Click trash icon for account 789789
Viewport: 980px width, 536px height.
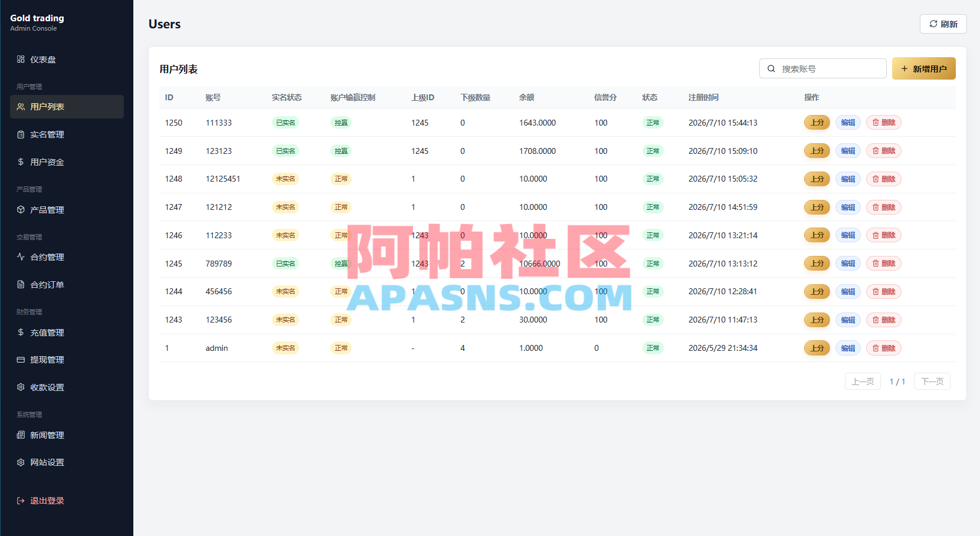click(876, 264)
